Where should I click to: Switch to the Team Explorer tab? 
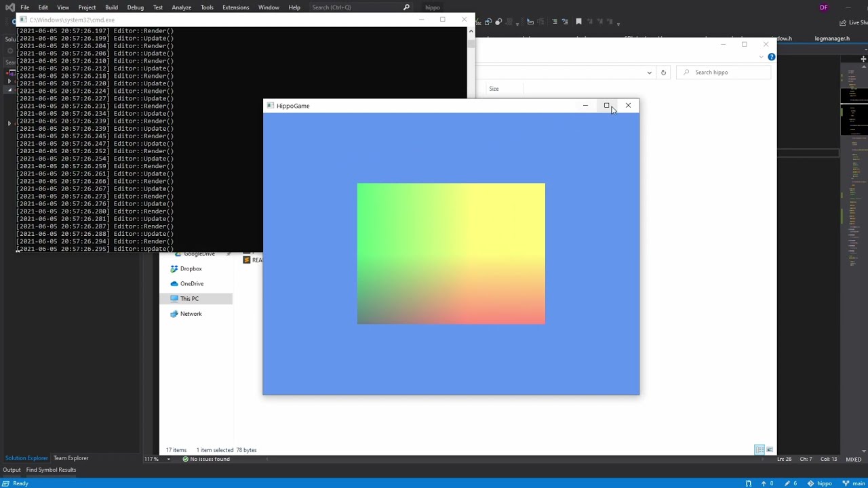71,458
